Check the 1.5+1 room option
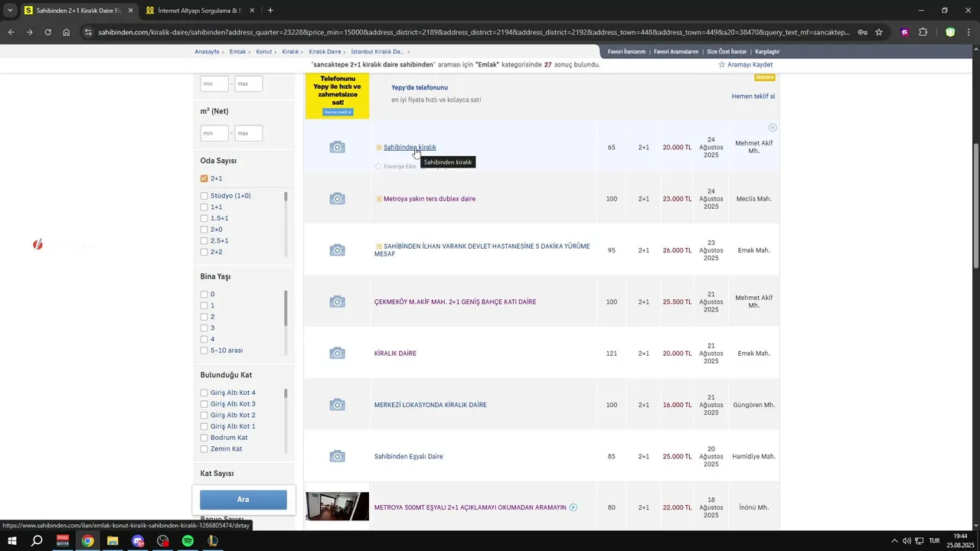Screen dimensions: 980x551 tap(204, 218)
